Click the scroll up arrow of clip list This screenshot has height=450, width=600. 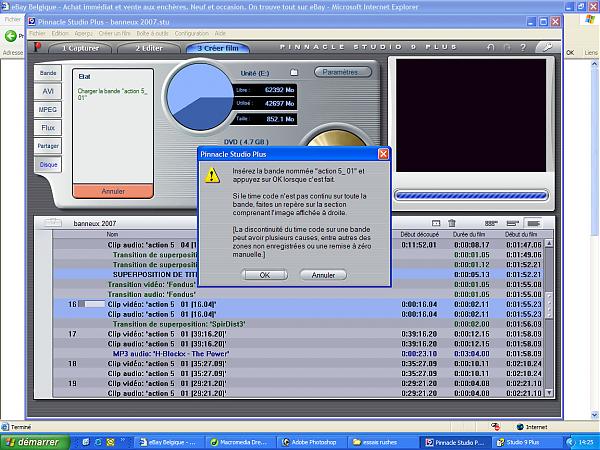tap(549, 243)
